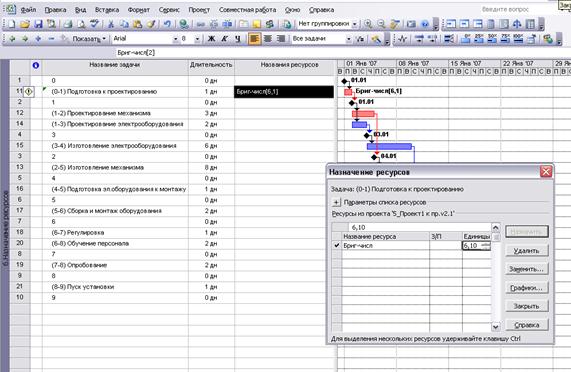Click the Unlink Tasks icon
Viewport: 571px width, 372px height.
pyautogui.click(x=214, y=24)
